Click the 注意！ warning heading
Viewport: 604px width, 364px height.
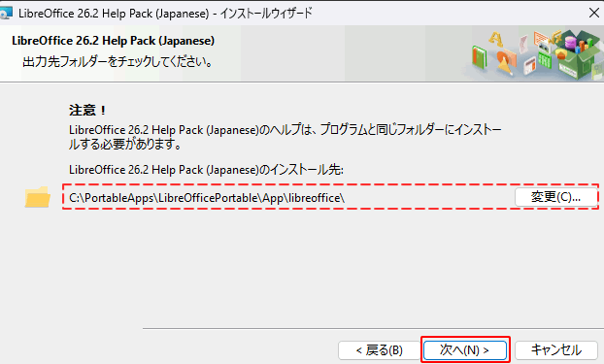click(87, 111)
